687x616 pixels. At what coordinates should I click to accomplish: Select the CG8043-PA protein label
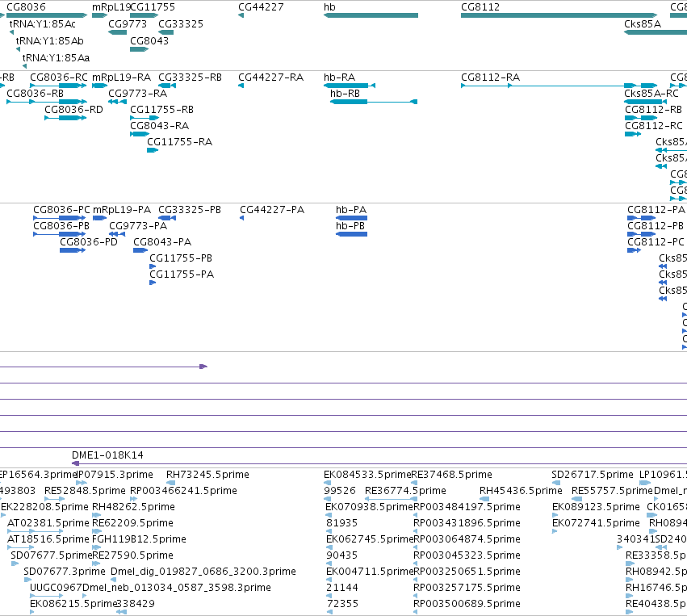click(162, 242)
